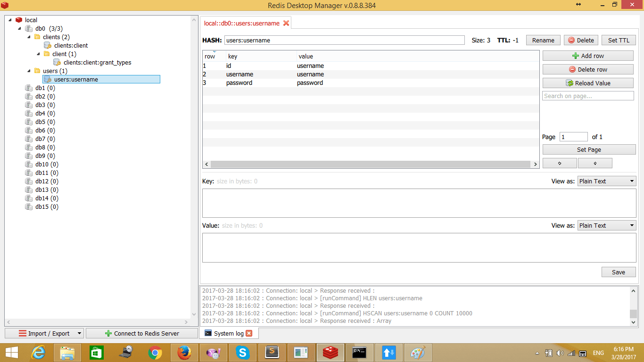Click the Add row button
Screen dimensions: 644x362
click(588, 56)
